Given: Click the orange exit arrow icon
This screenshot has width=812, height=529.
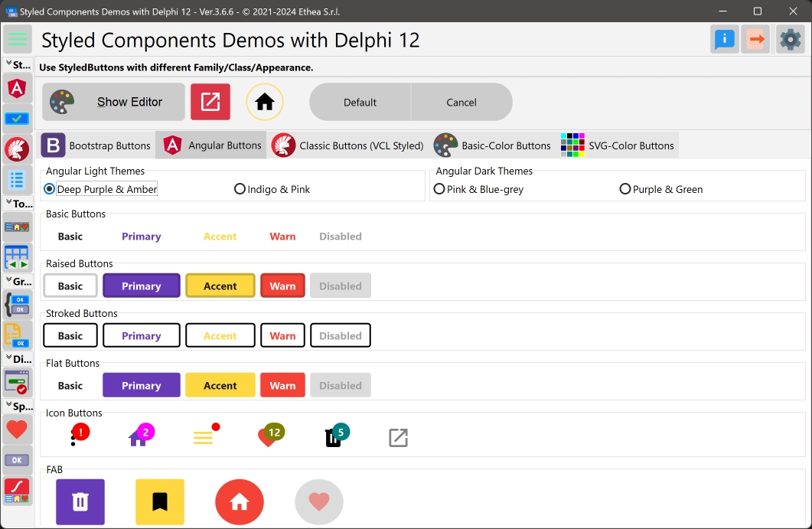Looking at the screenshot, I should pos(755,39).
